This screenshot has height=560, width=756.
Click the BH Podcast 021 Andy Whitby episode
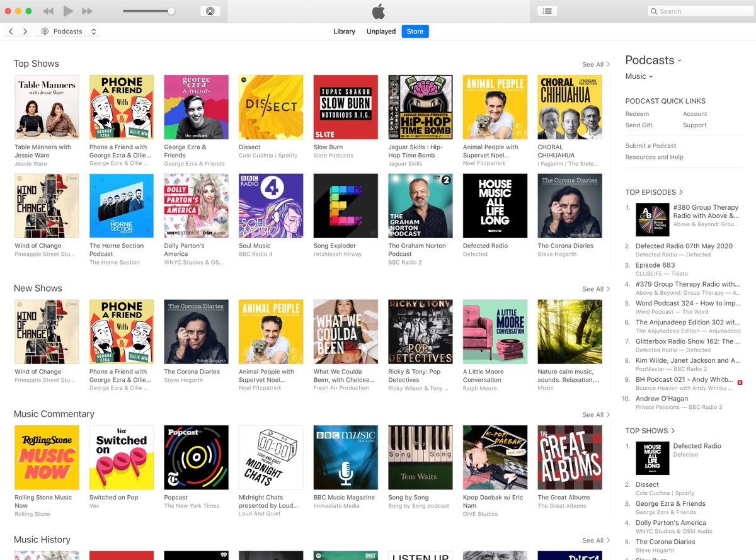[685, 379]
